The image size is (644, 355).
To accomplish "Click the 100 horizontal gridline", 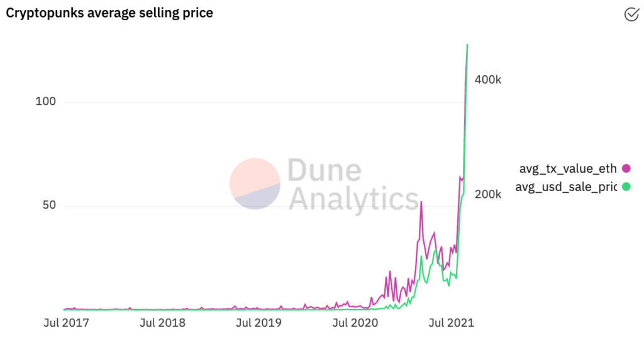I will [x=263, y=102].
